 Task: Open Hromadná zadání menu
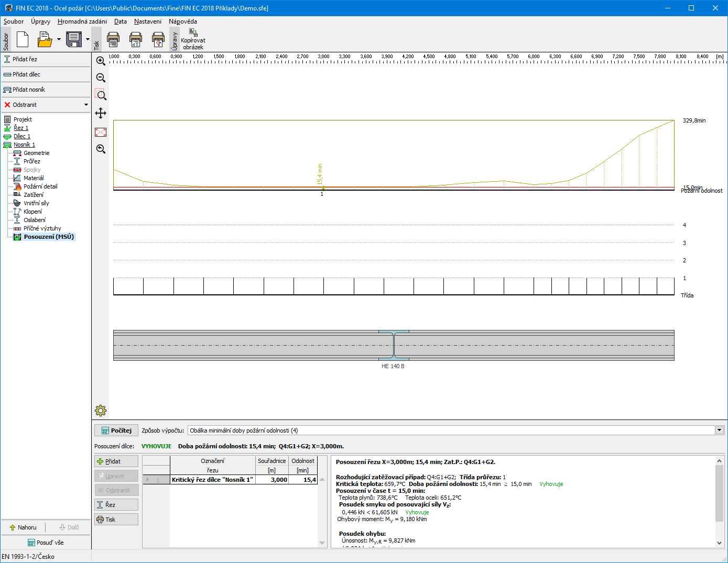82,21
